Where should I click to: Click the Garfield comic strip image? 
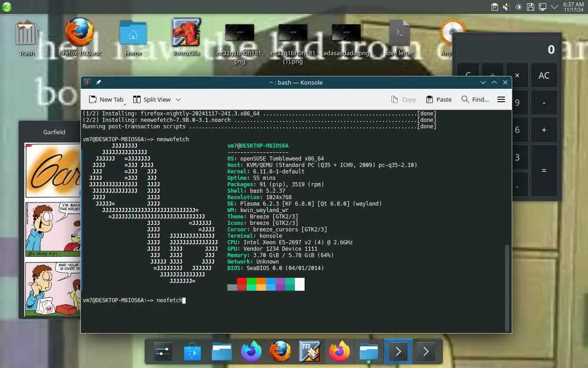coord(53,229)
